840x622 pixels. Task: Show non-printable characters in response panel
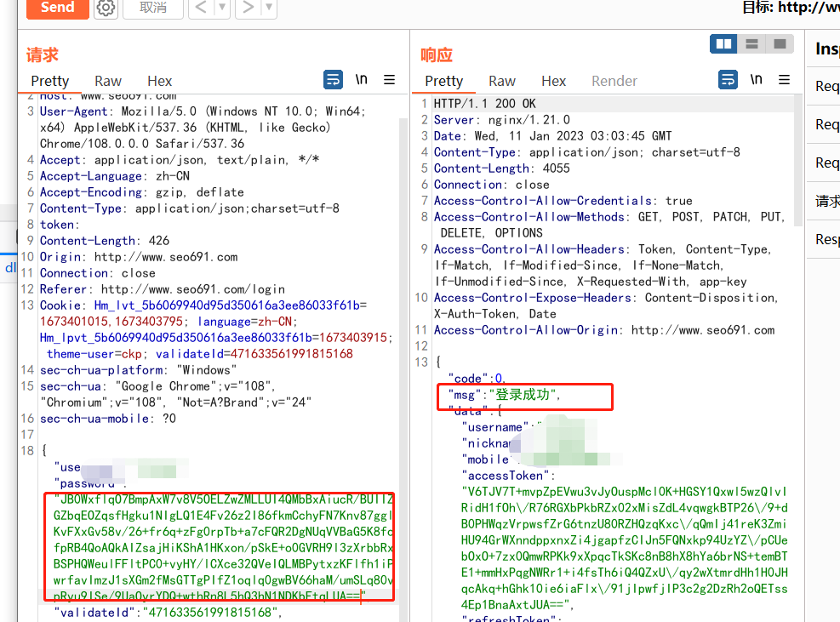[x=757, y=80]
